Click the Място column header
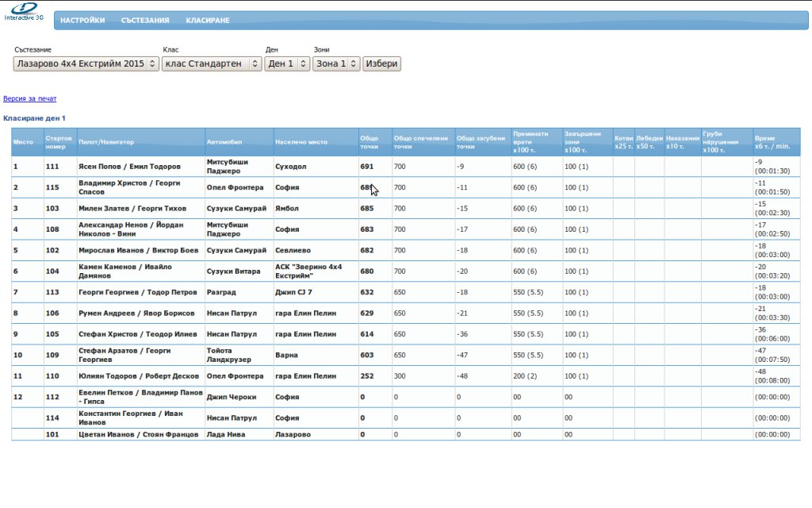The width and height of the screenshot is (812, 508). point(23,142)
